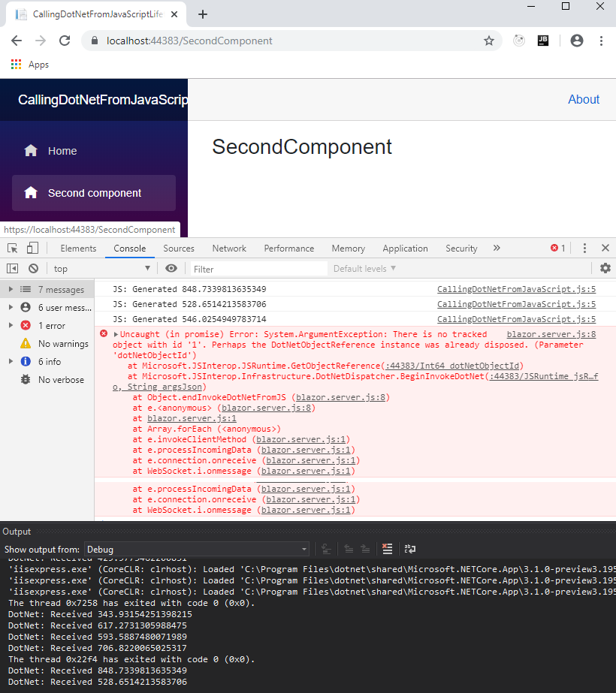Select No verbose filter
The image size is (616, 693).
(47, 380)
